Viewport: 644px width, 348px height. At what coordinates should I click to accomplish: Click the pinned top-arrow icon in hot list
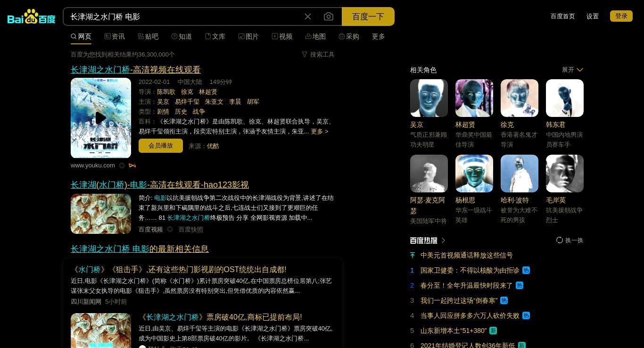413,255
